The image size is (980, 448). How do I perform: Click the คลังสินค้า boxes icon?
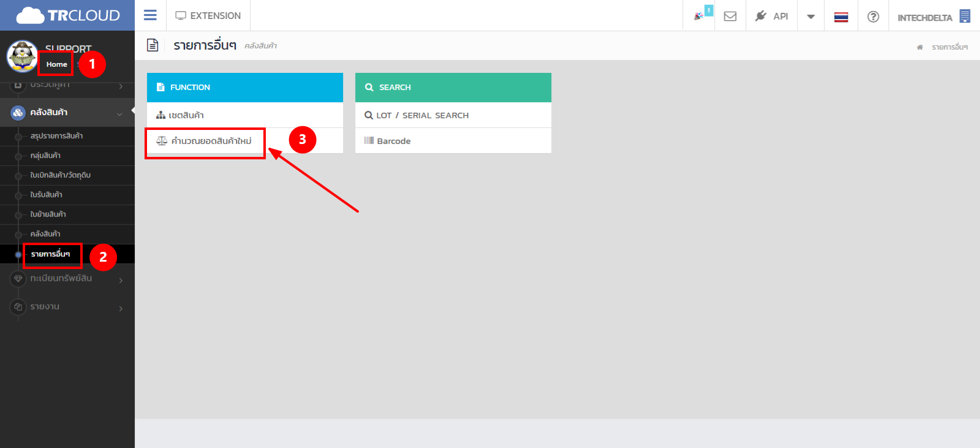pyautogui.click(x=18, y=112)
